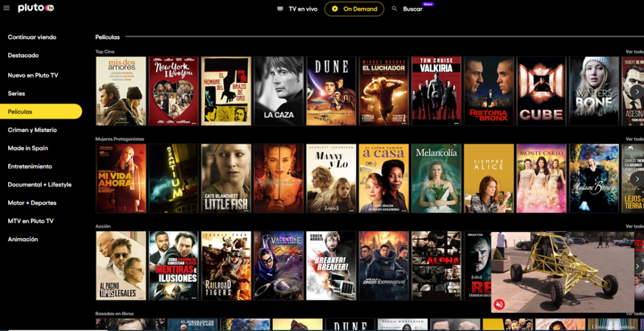Click Ver todo for Mujeres Protagonistas

tap(634, 138)
